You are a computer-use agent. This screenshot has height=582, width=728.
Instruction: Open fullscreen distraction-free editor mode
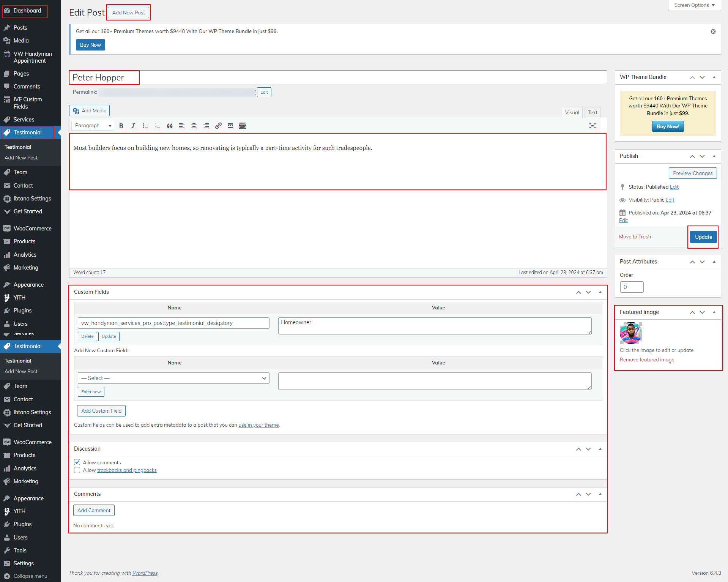coord(592,126)
